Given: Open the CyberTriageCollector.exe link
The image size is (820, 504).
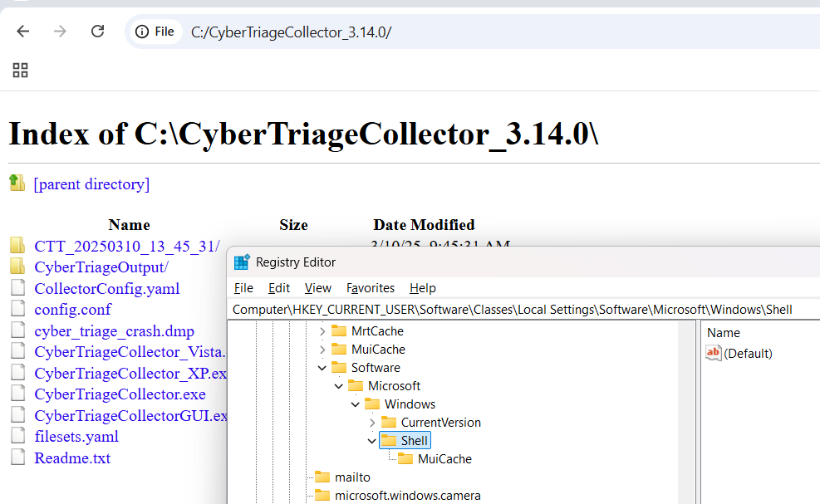Looking at the screenshot, I should point(120,394).
